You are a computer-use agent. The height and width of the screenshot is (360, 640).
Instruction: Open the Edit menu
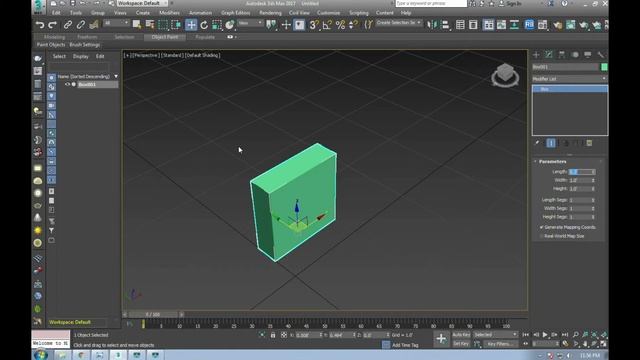[x=56, y=13]
